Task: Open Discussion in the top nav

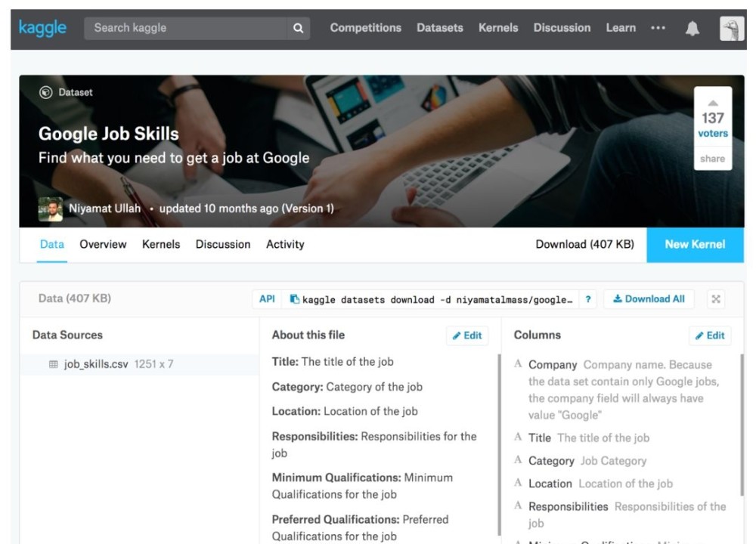Action: tap(562, 28)
